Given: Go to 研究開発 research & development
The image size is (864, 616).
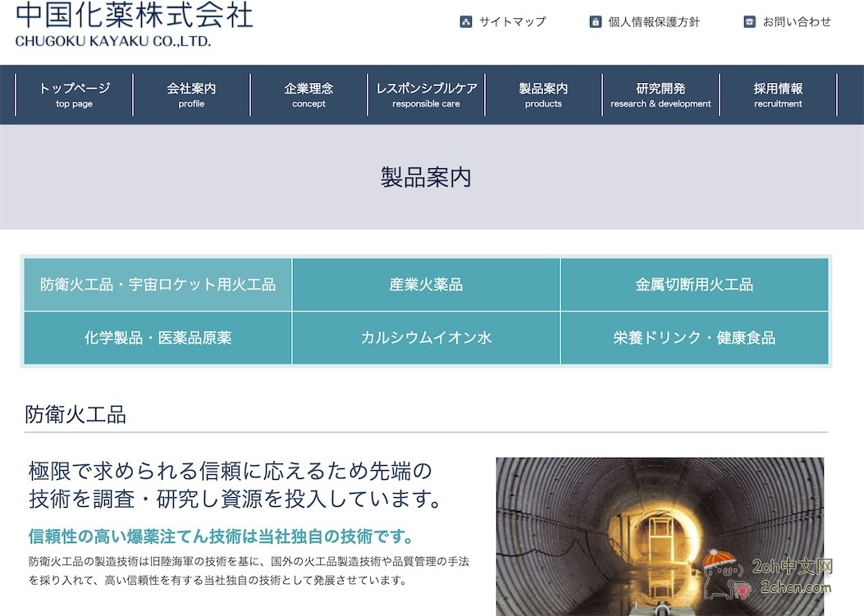Looking at the screenshot, I should coord(661,94).
